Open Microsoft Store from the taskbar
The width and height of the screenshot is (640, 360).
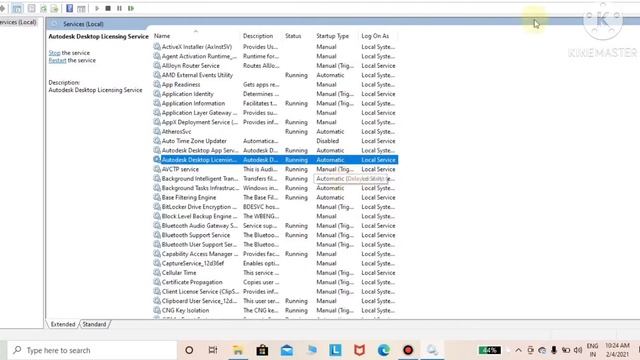point(262,350)
